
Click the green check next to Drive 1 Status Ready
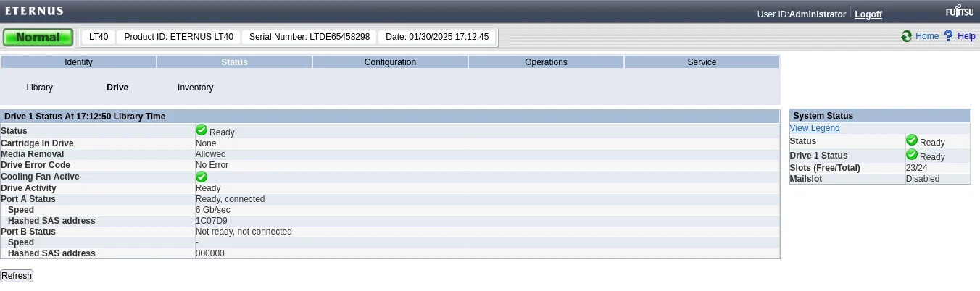point(202,130)
